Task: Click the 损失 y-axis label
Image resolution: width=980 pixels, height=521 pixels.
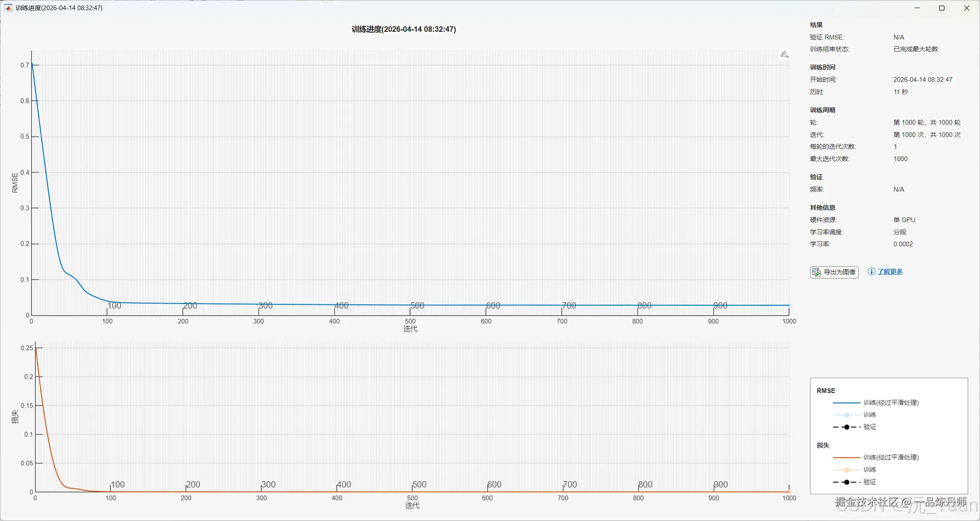Action: tap(15, 417)
